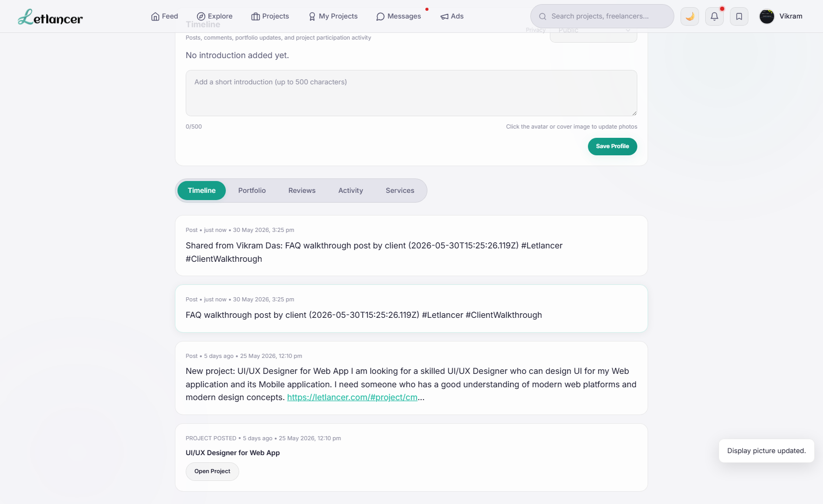Image resolution: width=823 pixels, height=504 pixels.
Task: Switch to the Reviews tab
Action: [302, 190]
